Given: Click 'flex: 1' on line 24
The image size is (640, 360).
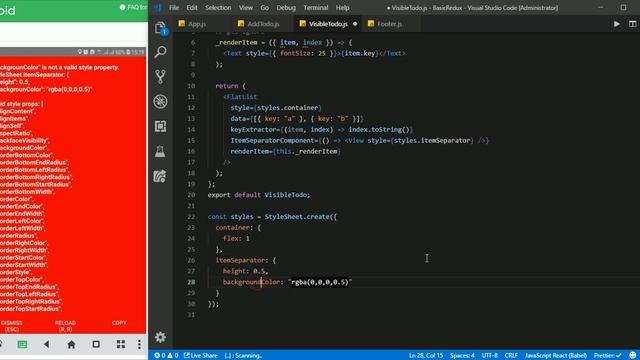Looking at the screenshot, I should click(x=236, y=238).
